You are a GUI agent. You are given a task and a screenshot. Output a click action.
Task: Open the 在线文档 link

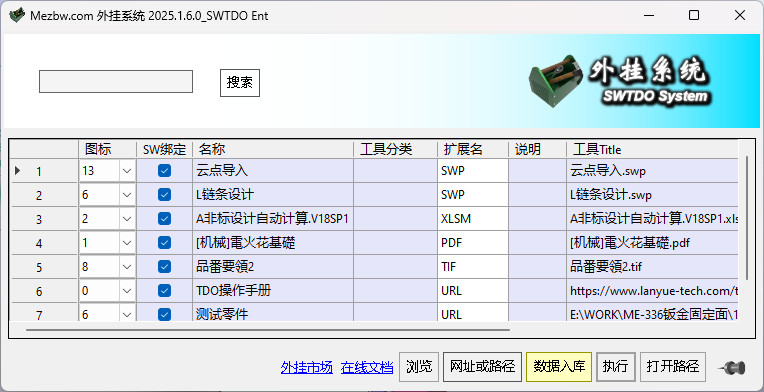click(x=367, y=367)
